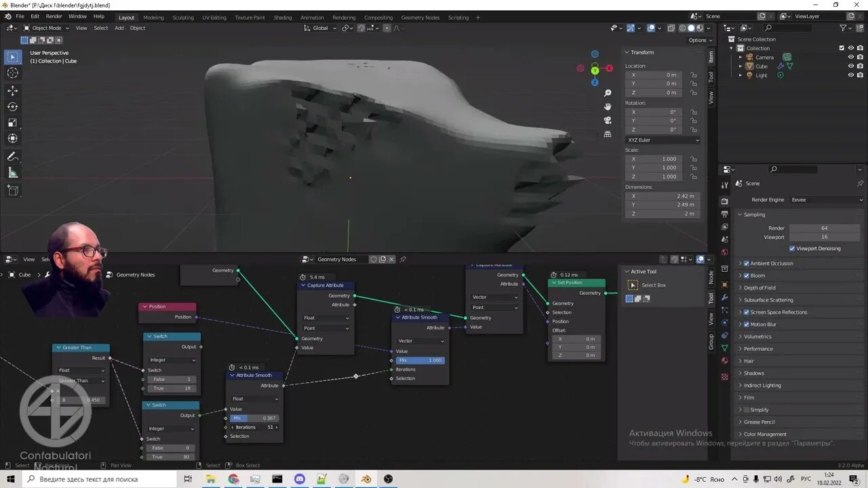The width and height of the screenshot is (868, 488).
Task: Select the Measure tool
Action: [13, 173]
